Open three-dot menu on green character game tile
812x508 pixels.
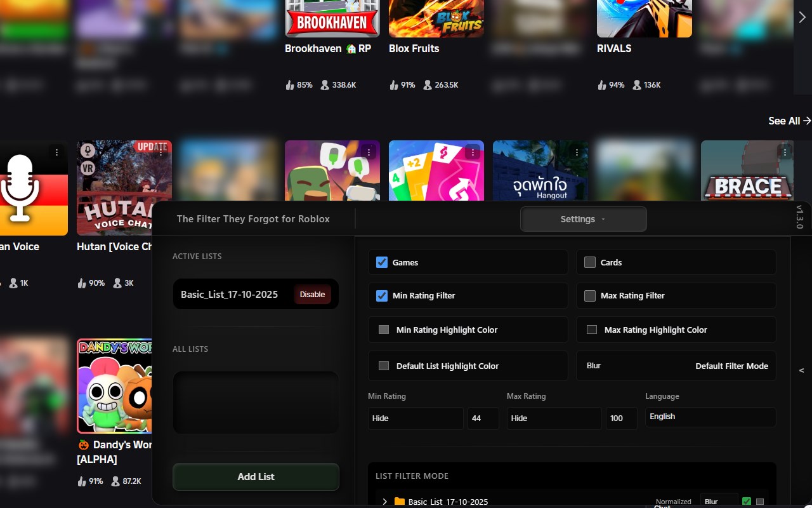pyautogui.click(x=369, y=152)
